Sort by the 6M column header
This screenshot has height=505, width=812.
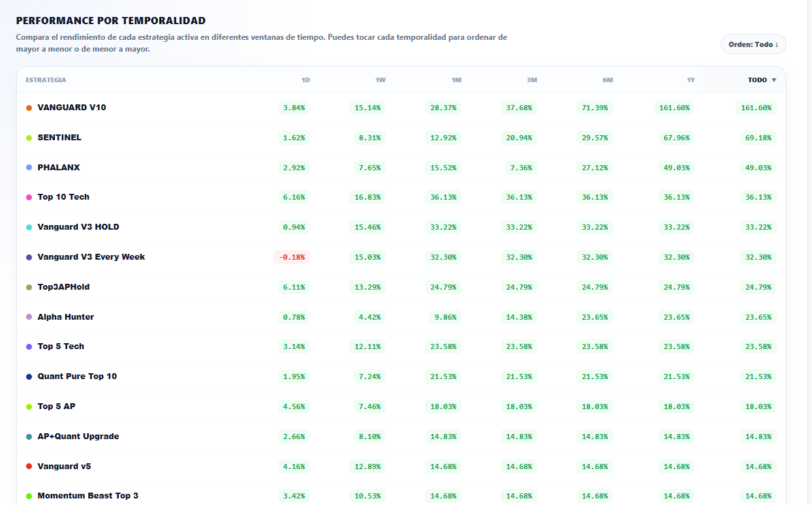(x=608, y=80)
